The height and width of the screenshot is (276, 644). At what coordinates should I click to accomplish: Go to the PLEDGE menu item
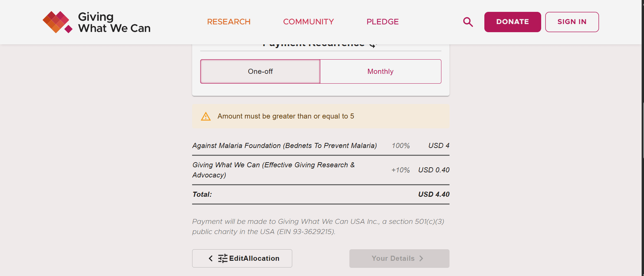[383, 22]
